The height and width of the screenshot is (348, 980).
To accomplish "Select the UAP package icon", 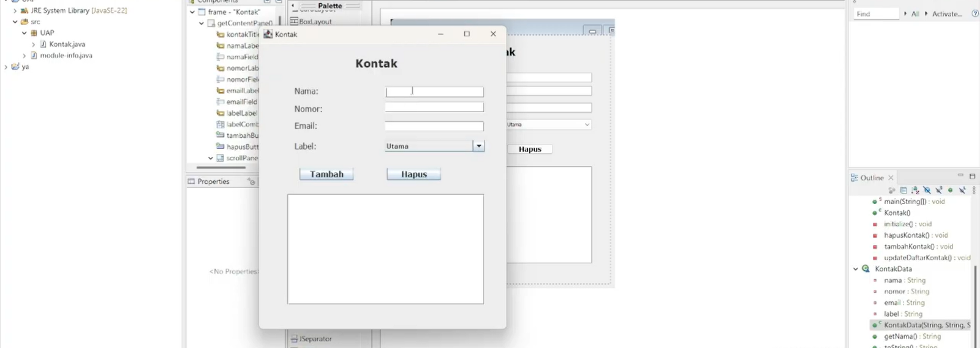I will point(34,33).
